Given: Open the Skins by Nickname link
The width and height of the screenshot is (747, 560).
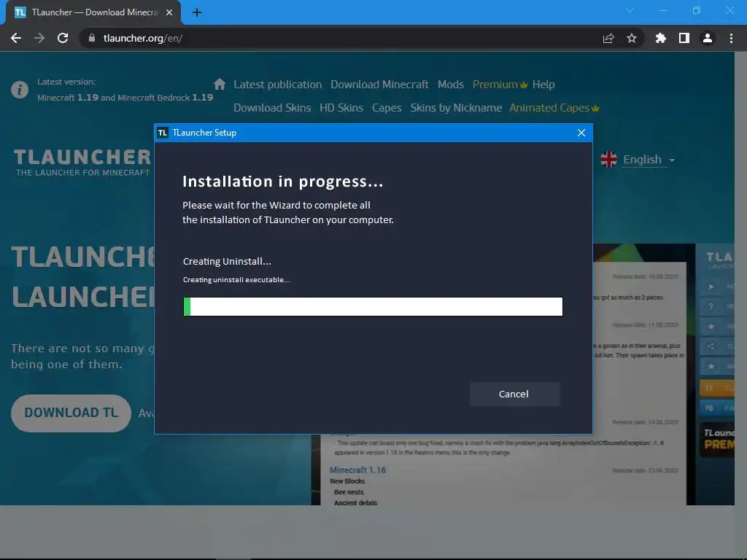Looking at the screenshot, I should click(x=456, y=108).
